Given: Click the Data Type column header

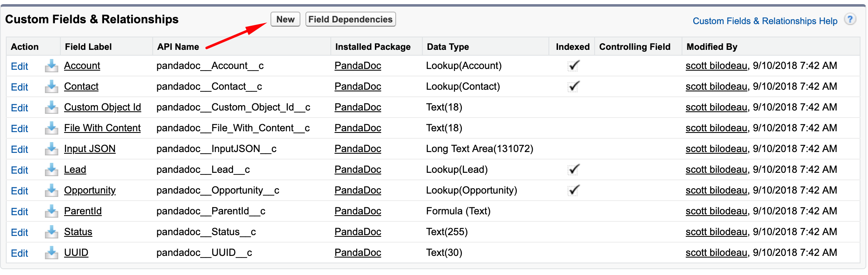Looking at the screenshot, I should pyautogui.click(x=448, y=47).
